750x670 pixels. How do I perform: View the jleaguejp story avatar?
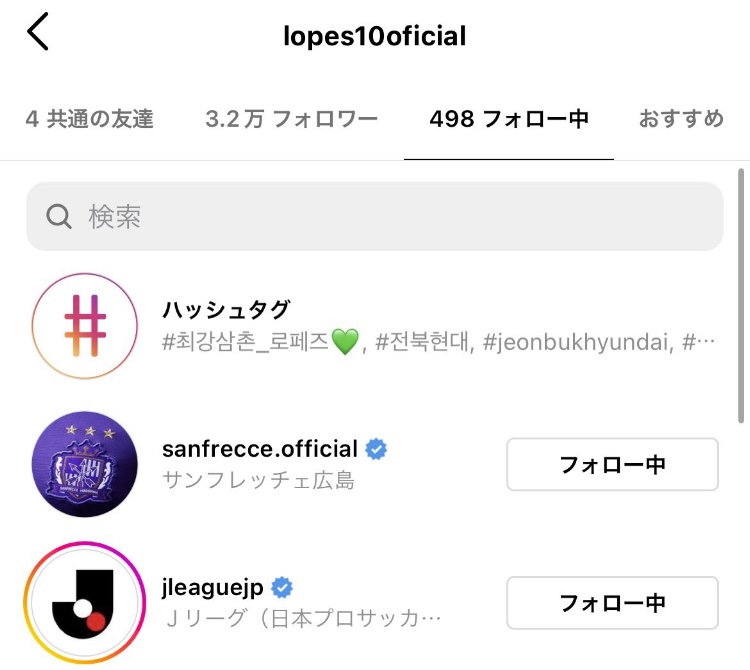pyautogui.click(x=85, y=602)
